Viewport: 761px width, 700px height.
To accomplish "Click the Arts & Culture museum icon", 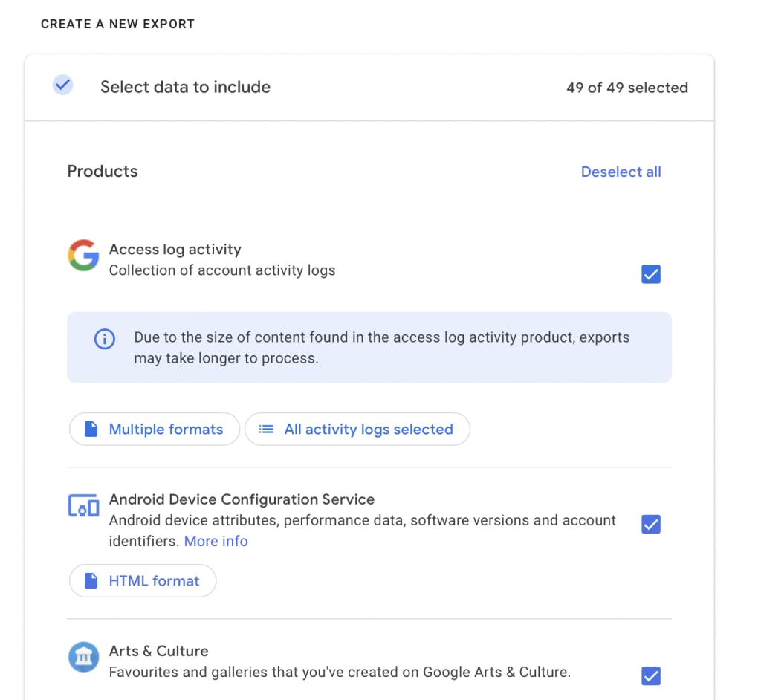I will coord(83,657).
